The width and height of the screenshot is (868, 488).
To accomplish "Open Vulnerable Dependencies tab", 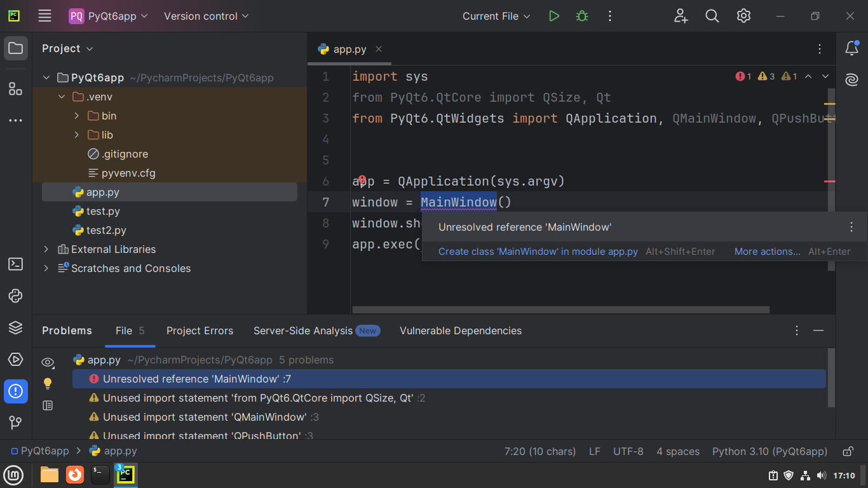I will coord(461,330).
